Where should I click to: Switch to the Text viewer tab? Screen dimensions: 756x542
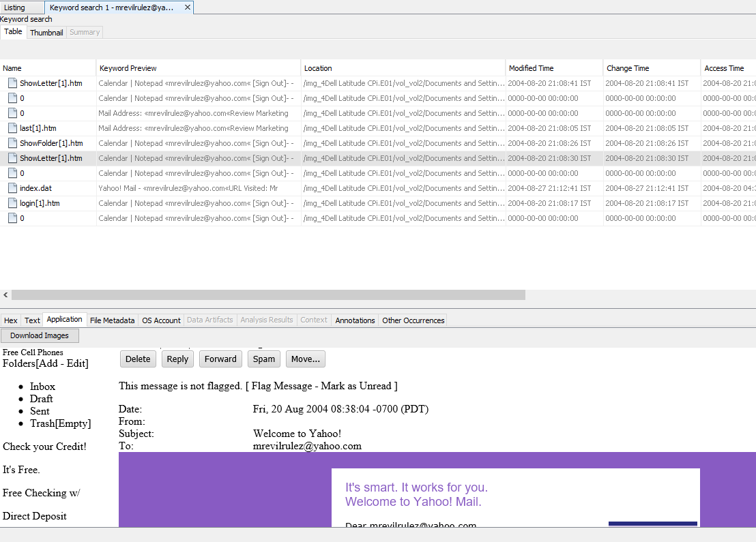pyautogui.click(x=32, y=320)
